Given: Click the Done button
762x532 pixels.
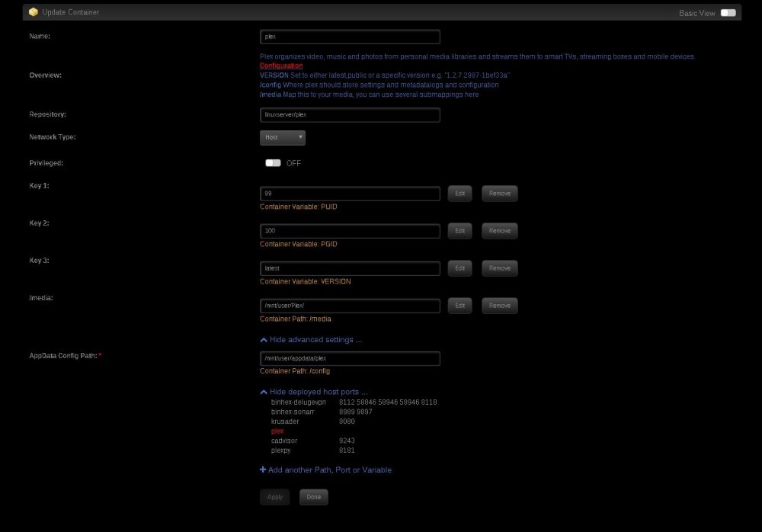Looking at the screenshot, I should pos(313,497).
